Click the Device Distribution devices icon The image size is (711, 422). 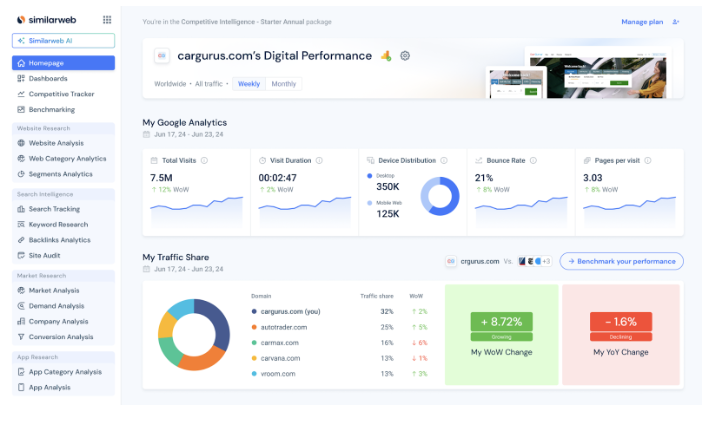pyautogui.click(x=370, y=160)
